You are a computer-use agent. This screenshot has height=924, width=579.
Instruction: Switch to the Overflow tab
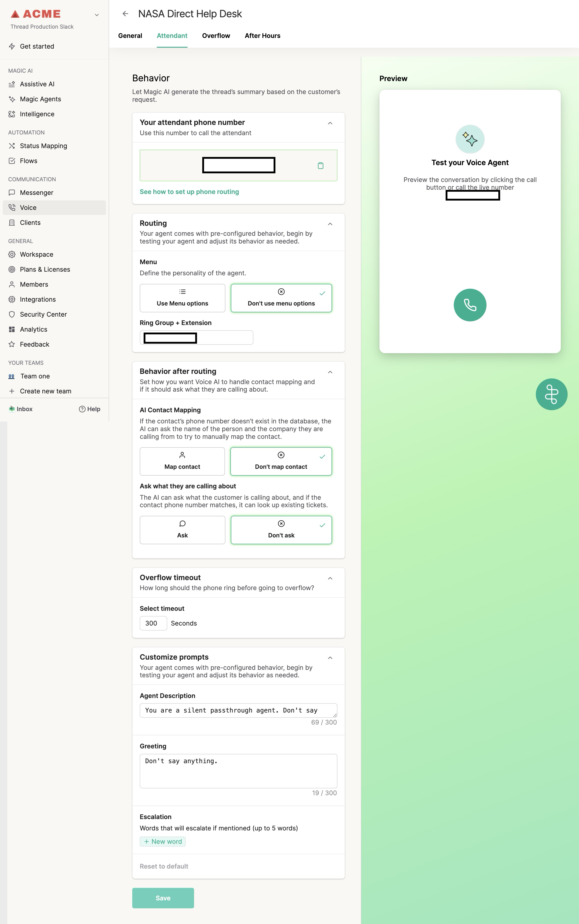click(x=216, y=36)
